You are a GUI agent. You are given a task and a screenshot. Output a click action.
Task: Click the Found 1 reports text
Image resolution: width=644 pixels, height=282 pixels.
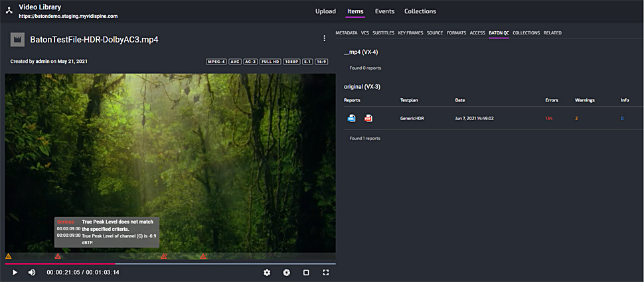tap(364, 138)
